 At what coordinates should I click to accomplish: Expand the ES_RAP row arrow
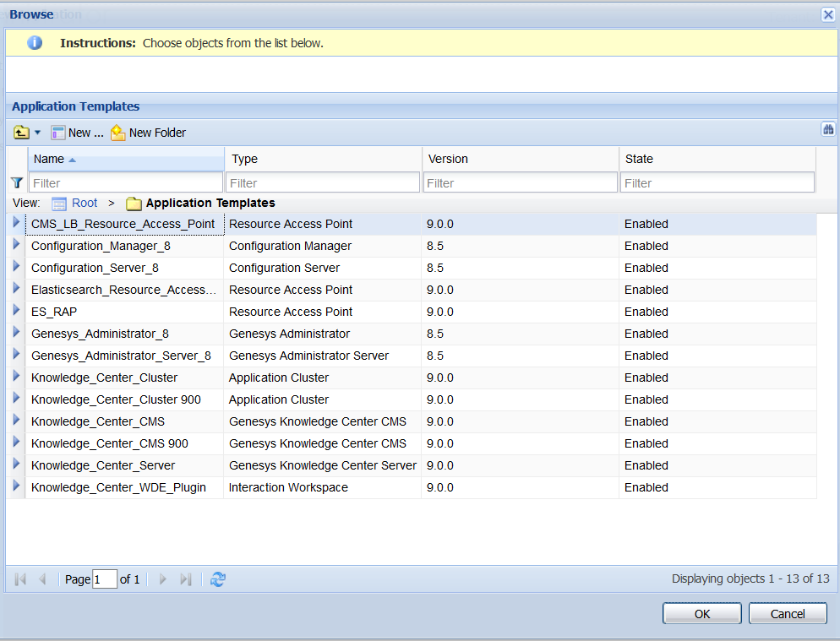point(16,310)
